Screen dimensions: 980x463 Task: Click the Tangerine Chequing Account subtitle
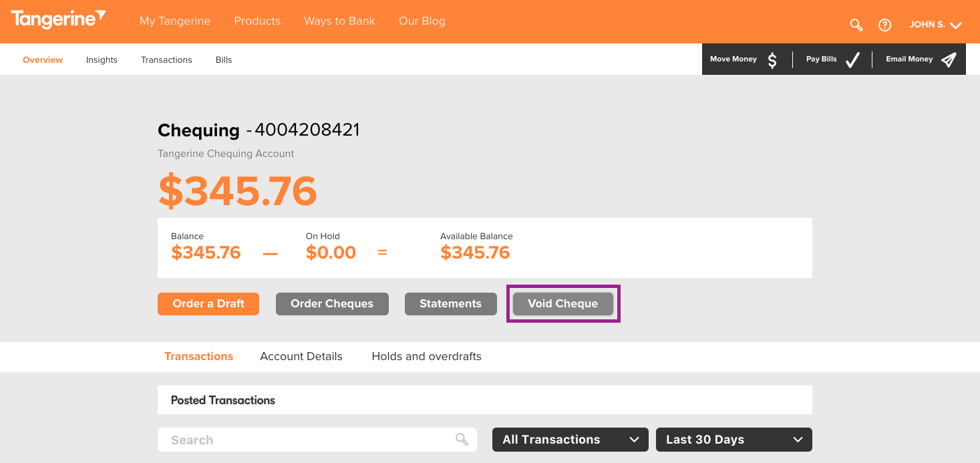click(226, 154)
